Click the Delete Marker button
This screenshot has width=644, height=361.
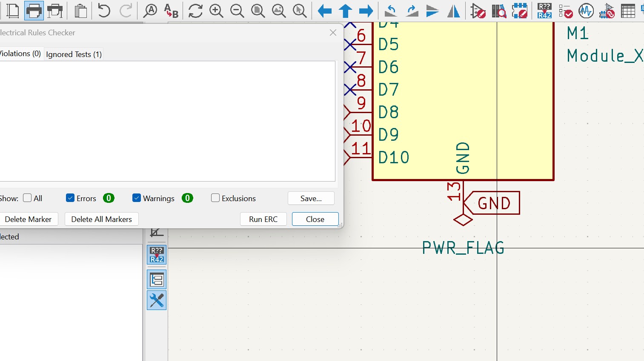coord(28,219)
